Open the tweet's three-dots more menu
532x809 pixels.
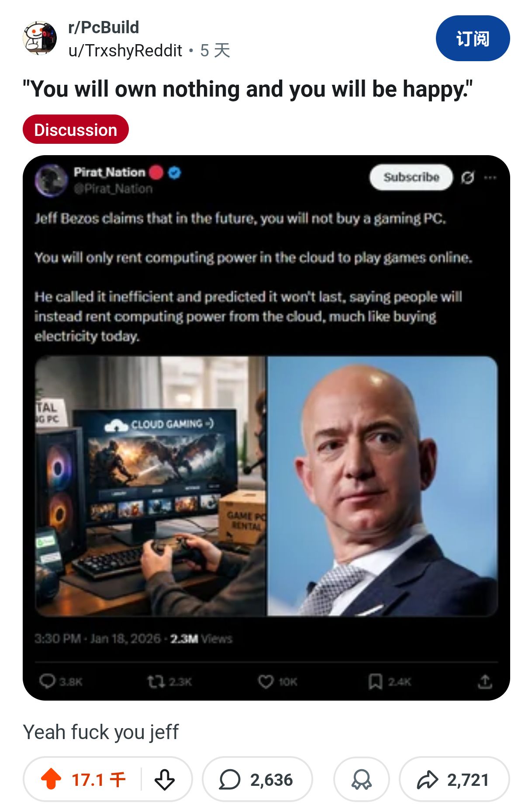[490, 177]
